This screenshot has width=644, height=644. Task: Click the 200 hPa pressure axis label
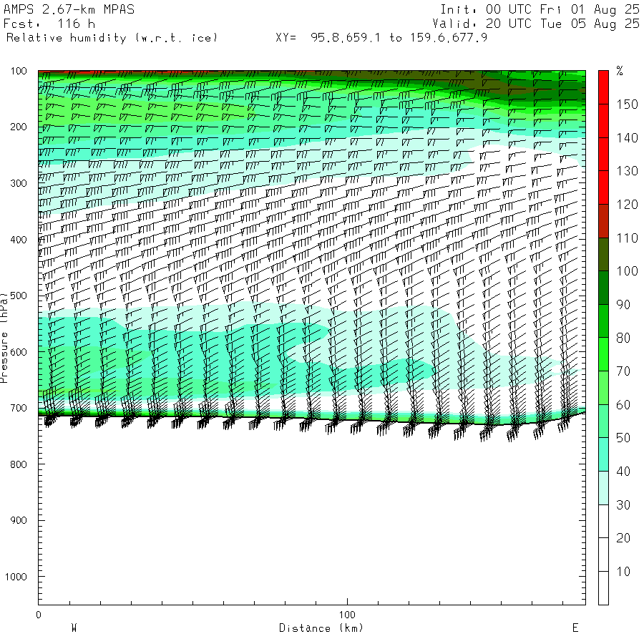pos(19,127)
